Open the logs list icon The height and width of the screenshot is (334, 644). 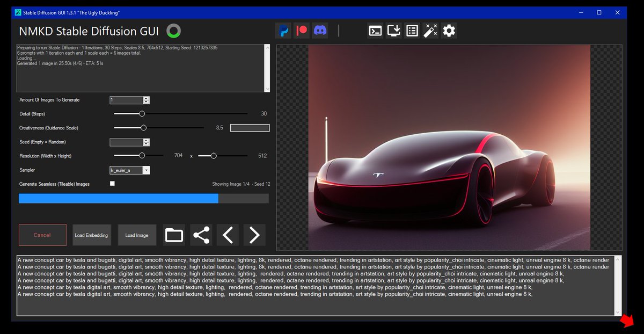(412, 31)
